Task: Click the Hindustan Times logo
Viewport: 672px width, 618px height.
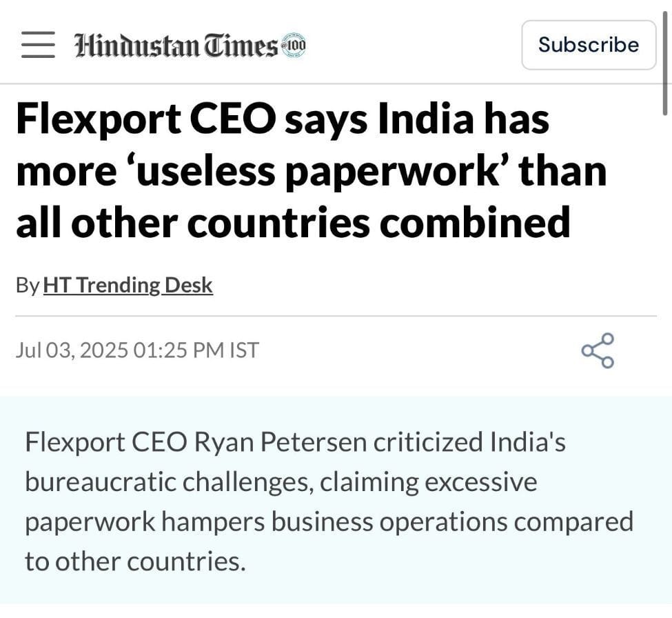Action: [x=176, y=45]
